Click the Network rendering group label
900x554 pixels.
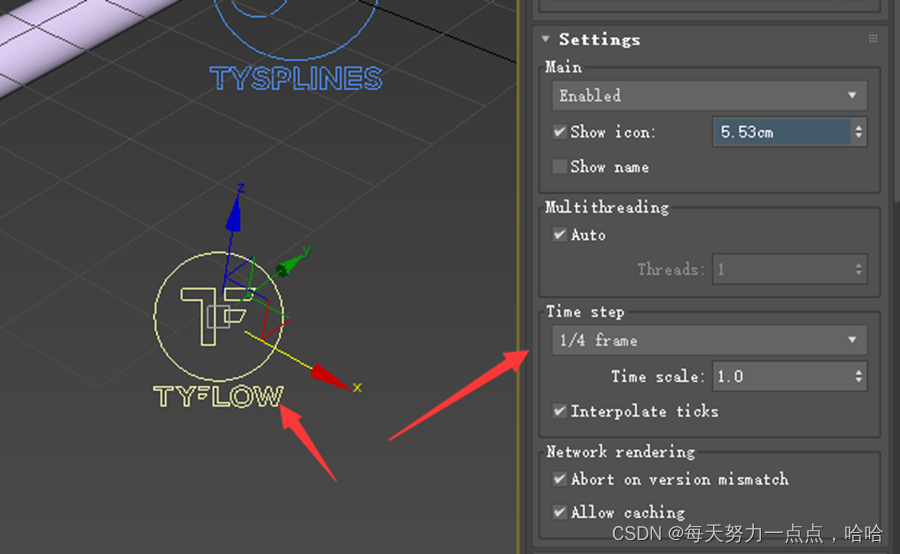pos(620,452)
